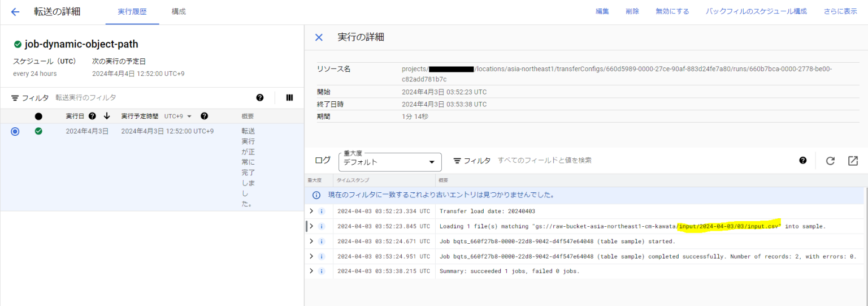Screen dimensions: 868x306
Task: Refresh the logs
Action: [x=830, y=161]
